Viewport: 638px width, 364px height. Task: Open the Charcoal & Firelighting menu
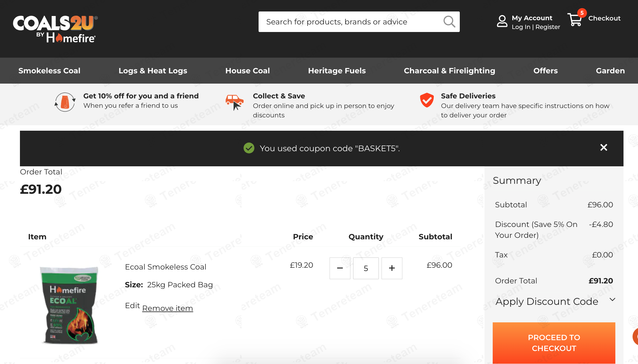[x=449, y=71]
